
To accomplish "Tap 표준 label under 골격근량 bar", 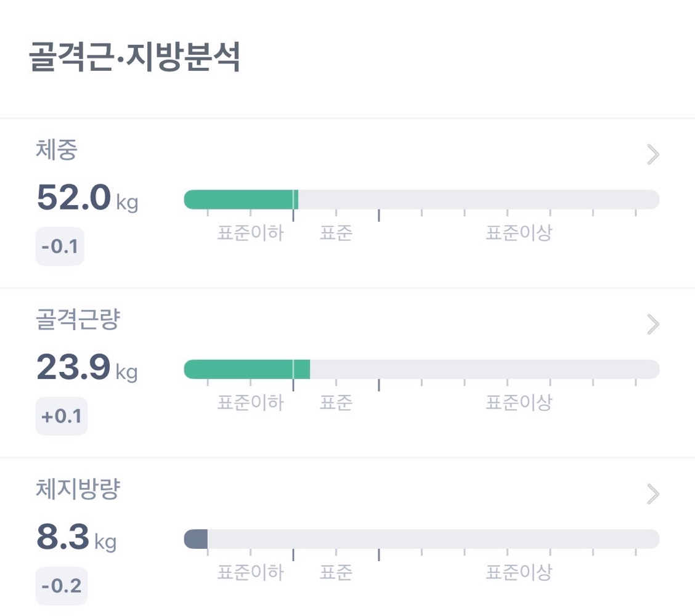I will [x=336, y=402].
